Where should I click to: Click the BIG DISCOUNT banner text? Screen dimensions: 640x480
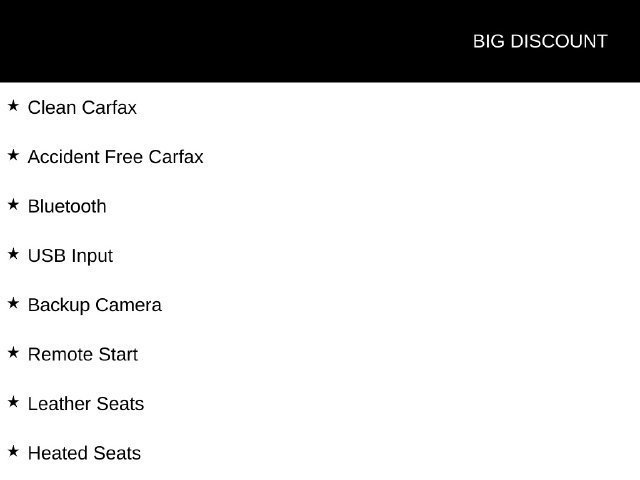540,41
